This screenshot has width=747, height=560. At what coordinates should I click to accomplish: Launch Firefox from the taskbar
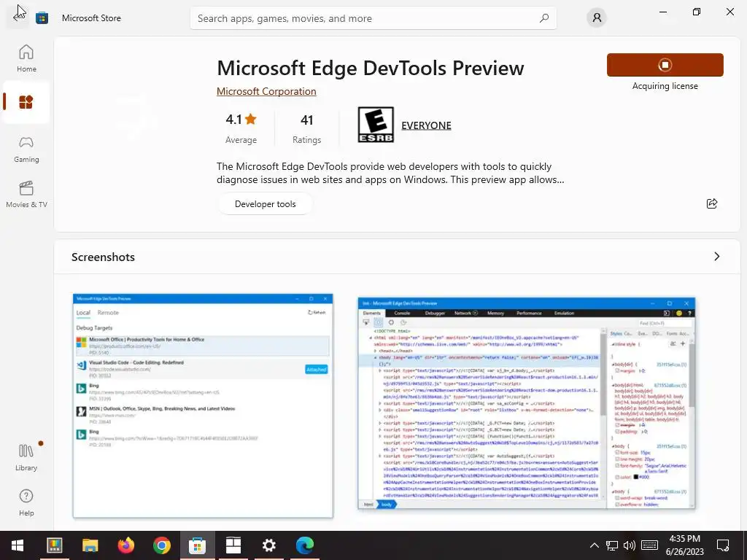point(125,545)
